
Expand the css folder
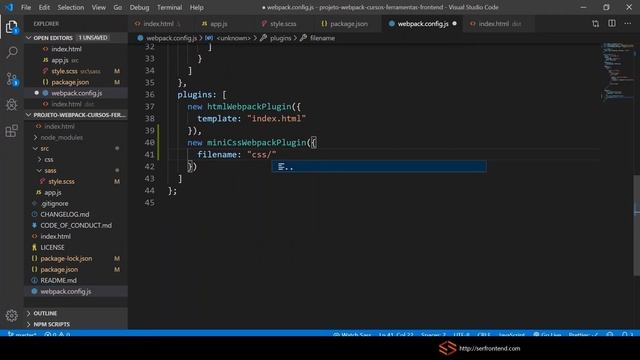click(49, 160)
